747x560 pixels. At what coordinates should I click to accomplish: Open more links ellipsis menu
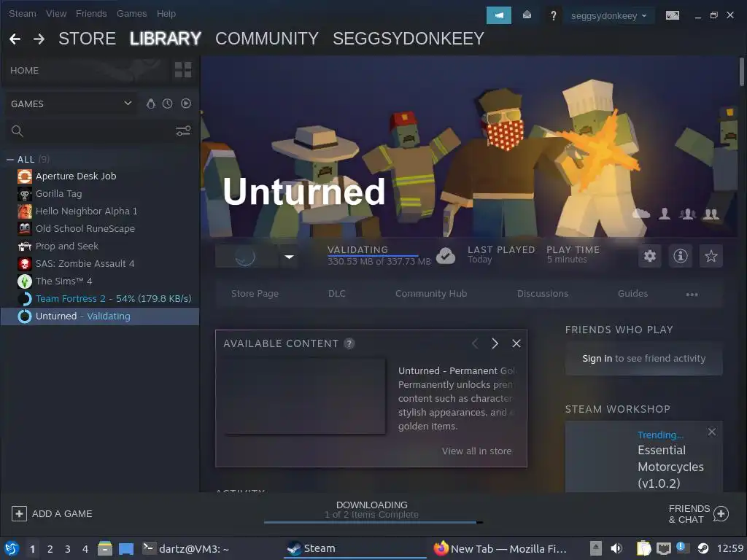coord(692,295)
